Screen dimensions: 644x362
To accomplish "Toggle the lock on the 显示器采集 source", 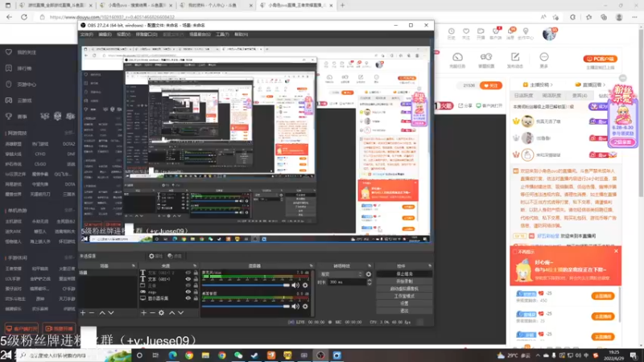I will point(196,298).
